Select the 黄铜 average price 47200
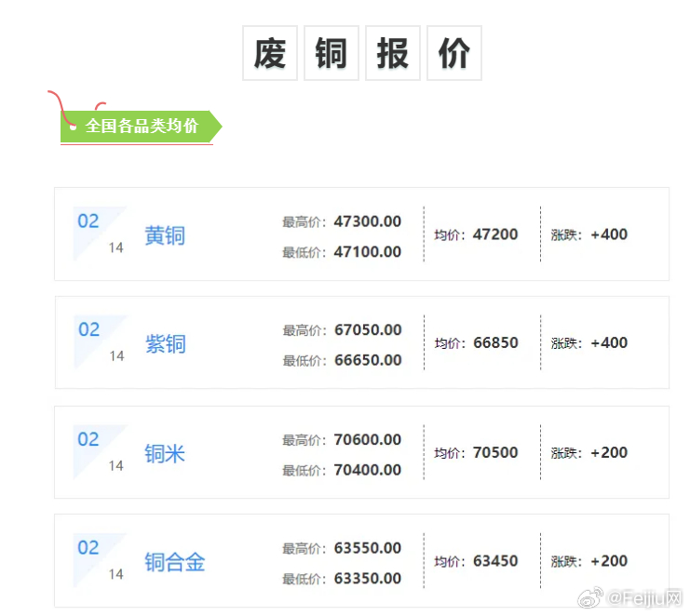 495,234
